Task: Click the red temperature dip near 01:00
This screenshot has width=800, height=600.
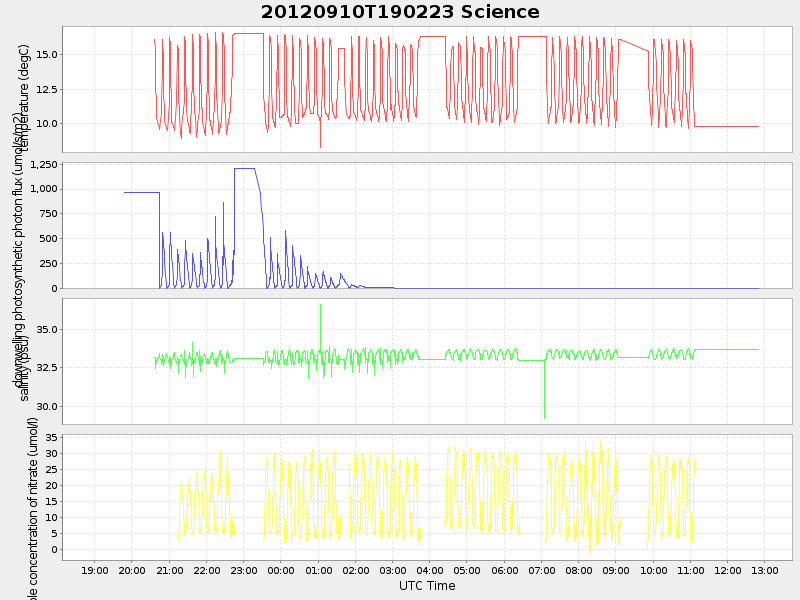Action: click(320, 134)
